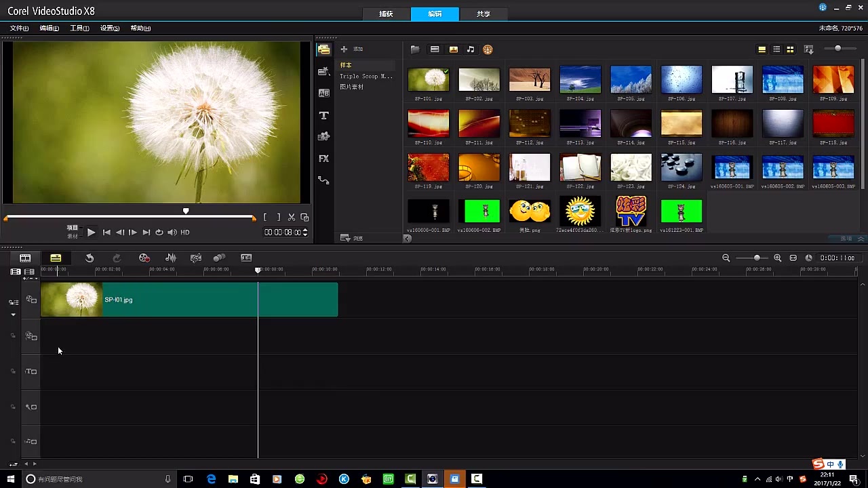Screen dimensions: 868x488
Task: Collapse library folder panel with left arrow
Action: pos(407,239)
